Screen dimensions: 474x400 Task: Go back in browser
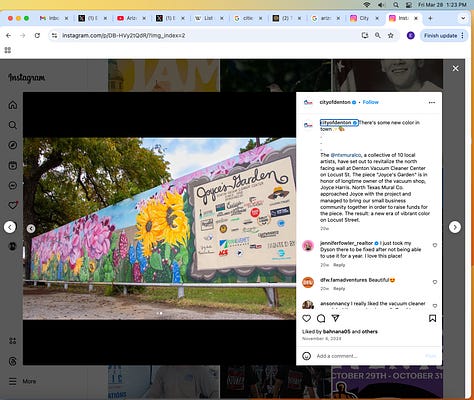coord(8,35)
